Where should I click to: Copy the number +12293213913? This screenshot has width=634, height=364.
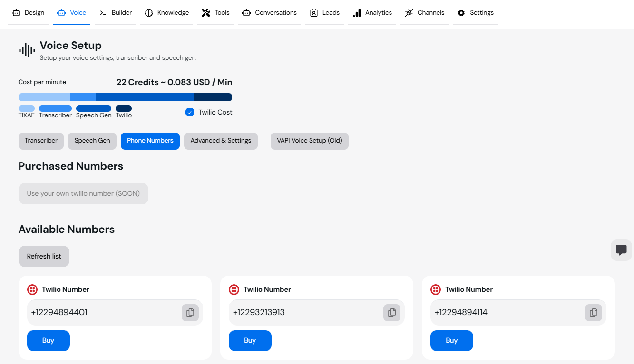[x=392, y=312]
